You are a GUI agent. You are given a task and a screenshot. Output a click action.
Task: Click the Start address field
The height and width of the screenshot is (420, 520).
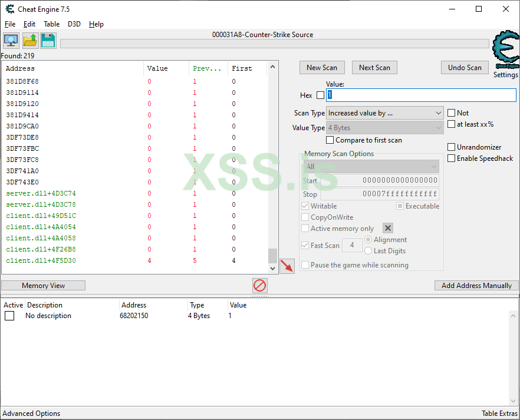click(x=380, y=180)
